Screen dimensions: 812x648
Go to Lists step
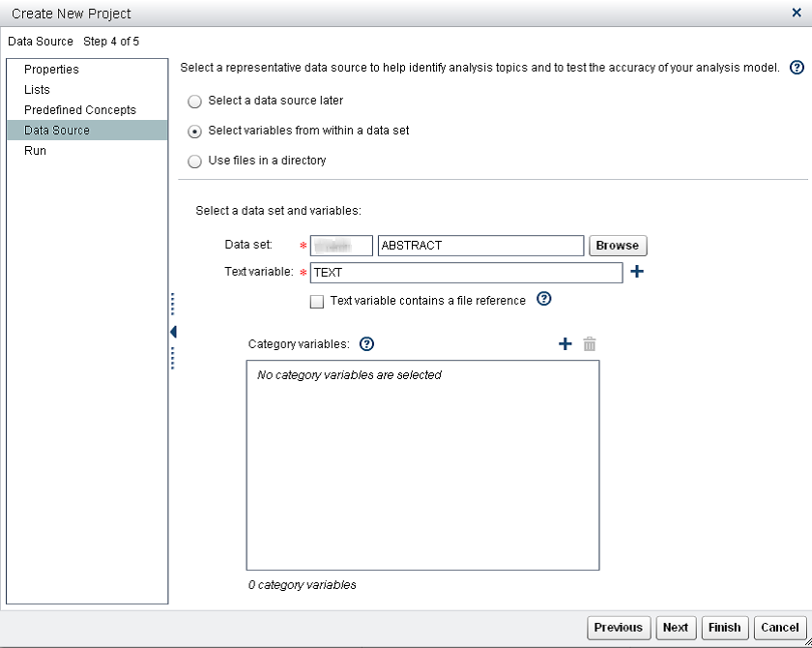87,90
